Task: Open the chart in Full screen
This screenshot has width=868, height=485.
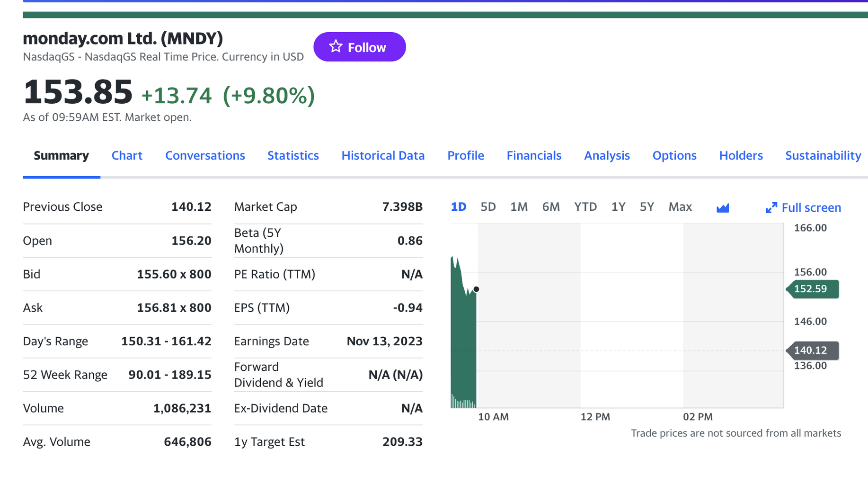Action: pos(803,207)
